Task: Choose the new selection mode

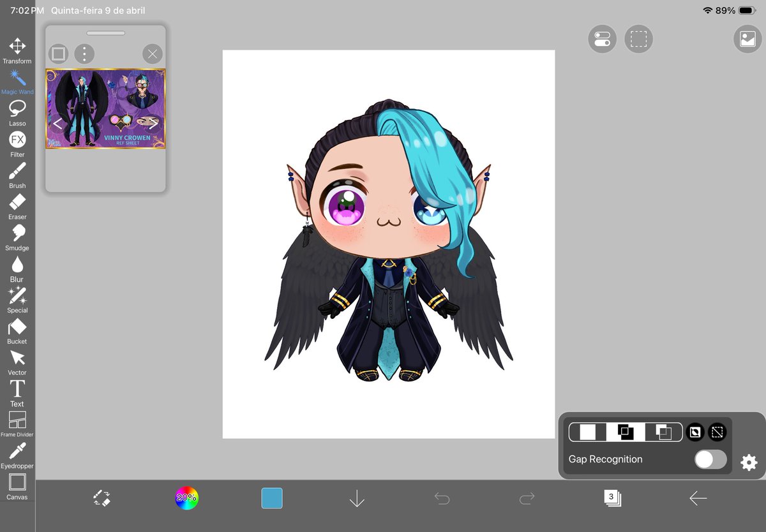Action: [588, 432]
